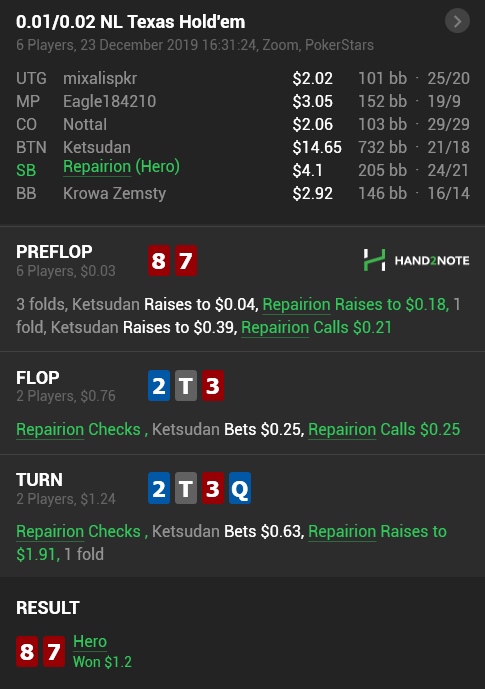485x689 pixels.
Task: Select the mixalispkr UTG player row
Action: tap(242, 78)
